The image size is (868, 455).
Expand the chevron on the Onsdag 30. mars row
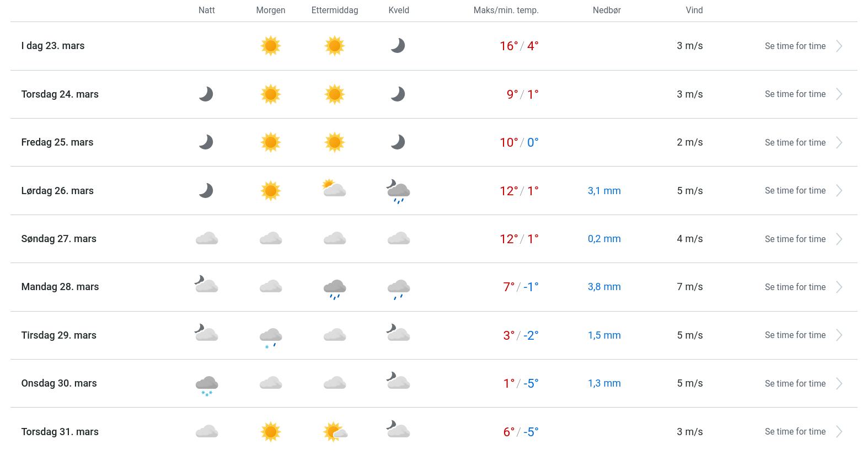click(839, 384)
